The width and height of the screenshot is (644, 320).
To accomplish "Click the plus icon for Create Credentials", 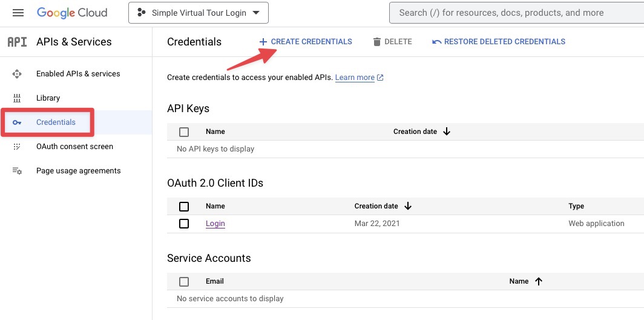I will 263,42.
